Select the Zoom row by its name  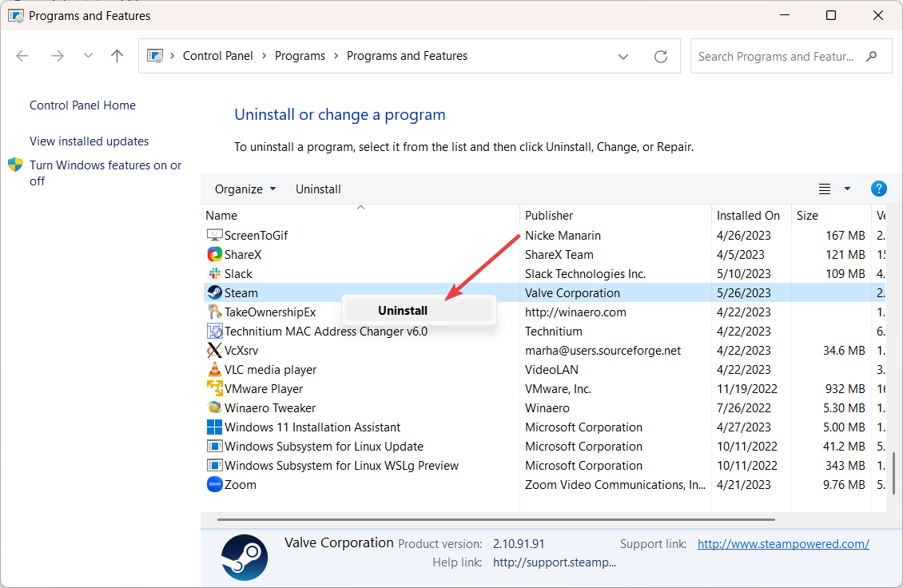[x=241, y=484]
